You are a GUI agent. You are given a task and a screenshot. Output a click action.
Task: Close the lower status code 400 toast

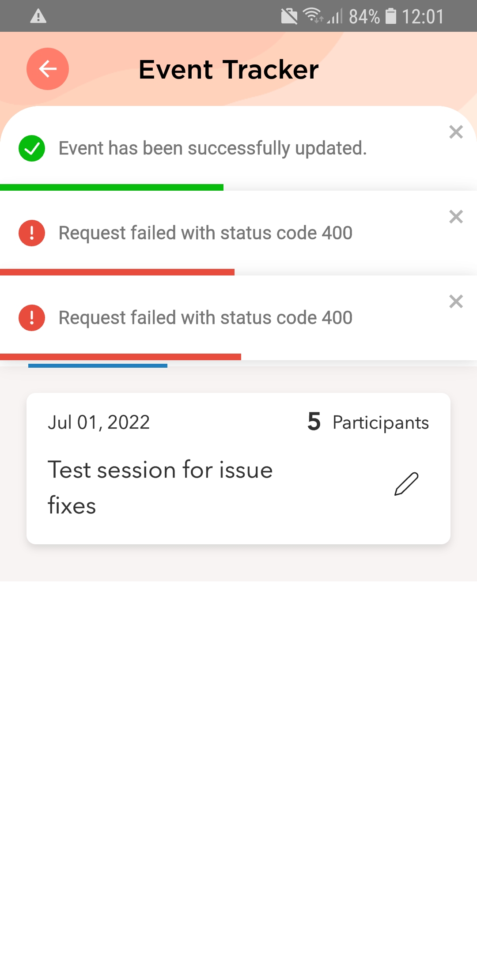click(456, 302)
